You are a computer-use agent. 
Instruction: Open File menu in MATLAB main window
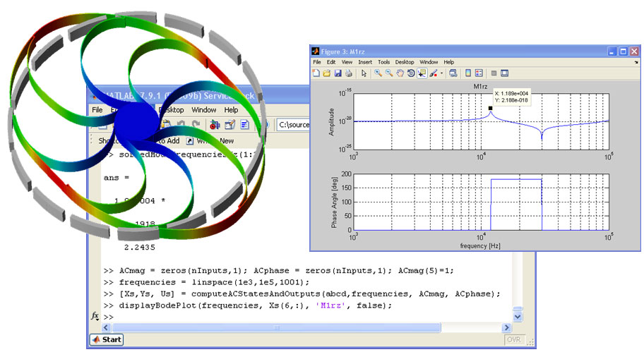[97, 110]
